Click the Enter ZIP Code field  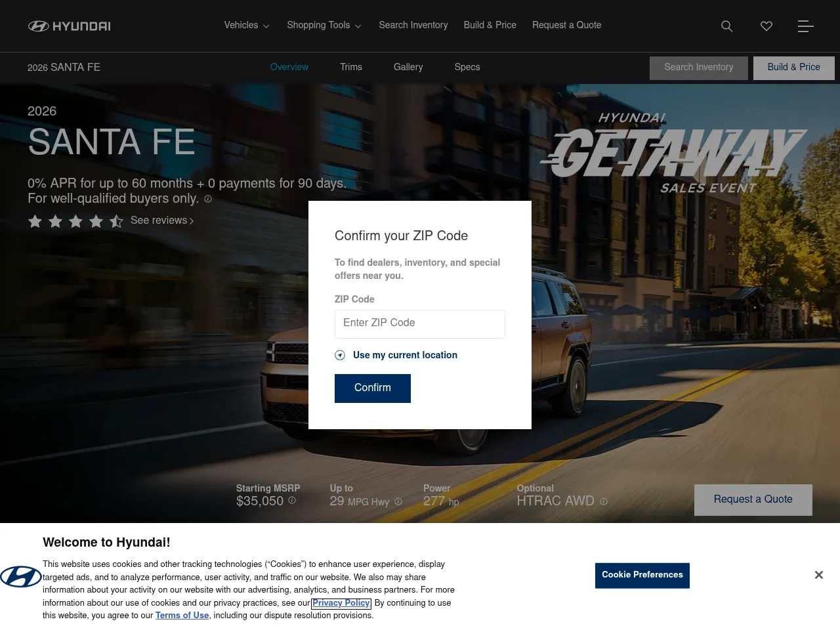[x=420, y=324]
